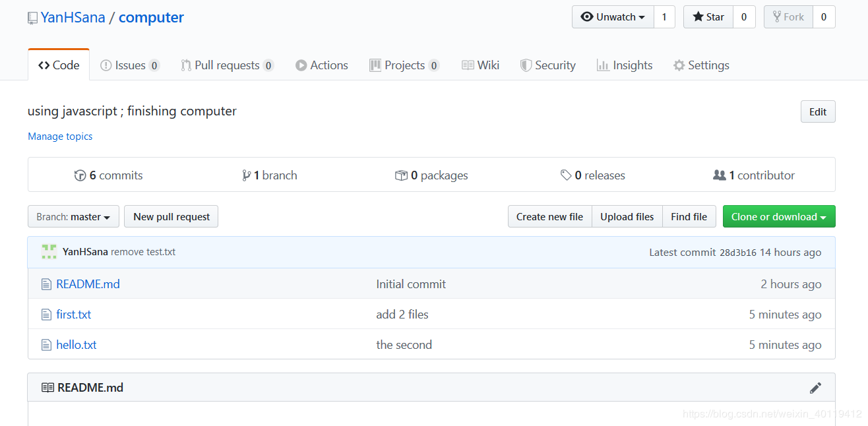Switch to the Issues tab
Viewport: 868px width, 426px height.
click(129, 65)
